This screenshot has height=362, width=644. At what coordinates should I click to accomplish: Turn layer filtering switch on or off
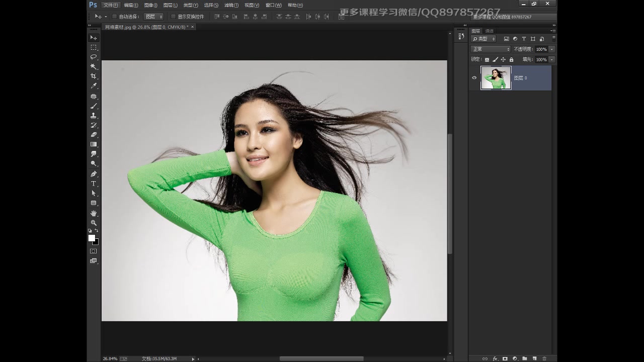point(554,39)
